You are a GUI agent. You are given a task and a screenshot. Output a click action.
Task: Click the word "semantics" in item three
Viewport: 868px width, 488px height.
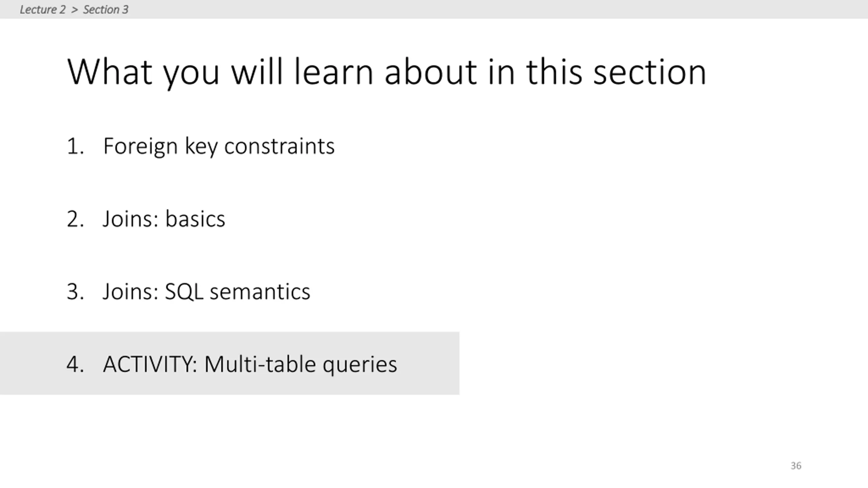coord(260,292)
